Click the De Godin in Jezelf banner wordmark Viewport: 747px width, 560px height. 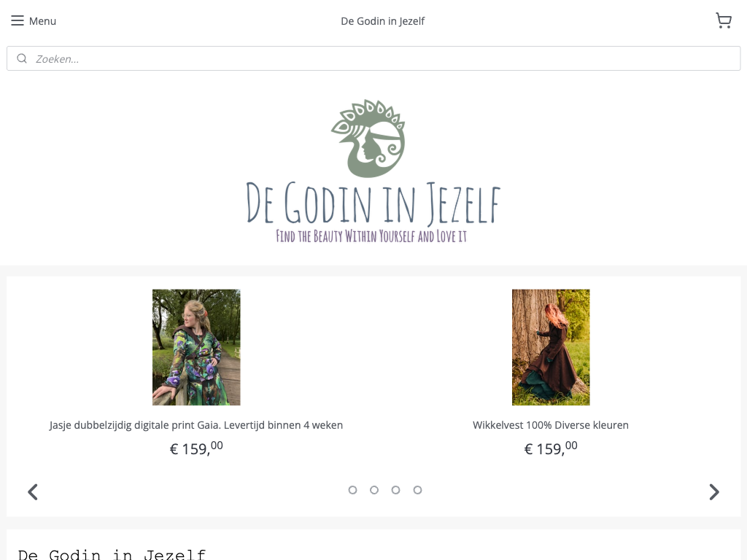[373, 203]
